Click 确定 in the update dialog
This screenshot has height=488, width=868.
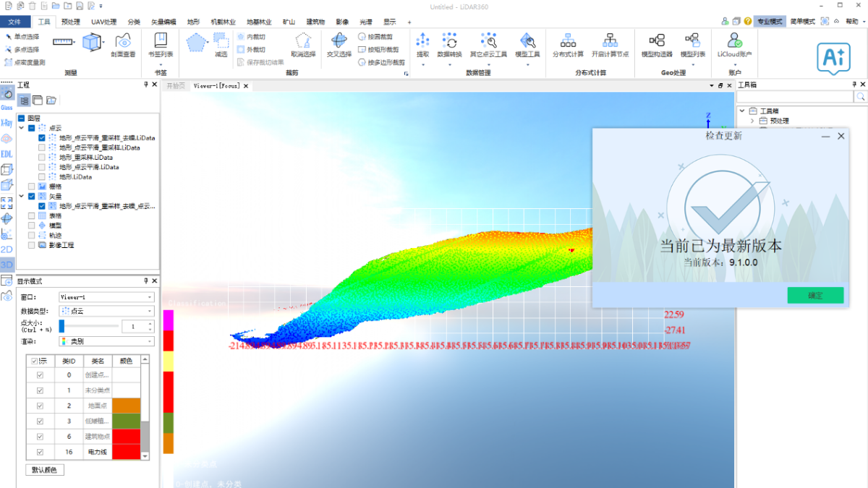point(815,295)
